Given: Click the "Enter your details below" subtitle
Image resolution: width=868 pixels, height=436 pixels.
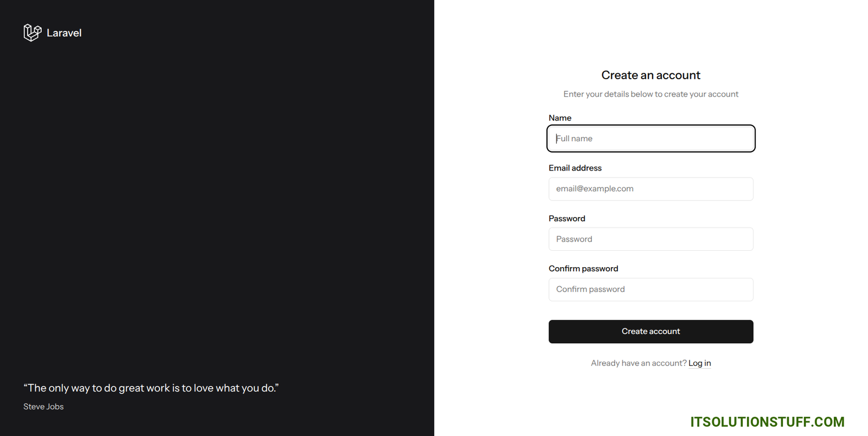Looking at the screenshot, I should point(650,94).
